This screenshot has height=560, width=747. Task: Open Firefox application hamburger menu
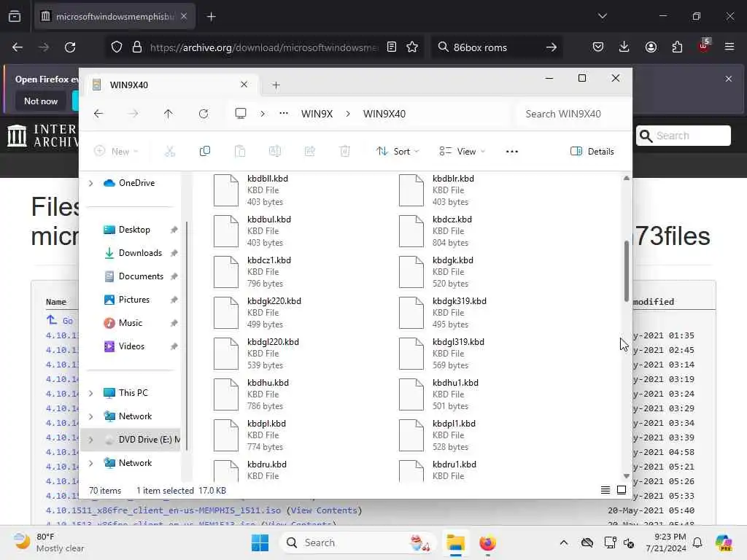pos(729,47)
